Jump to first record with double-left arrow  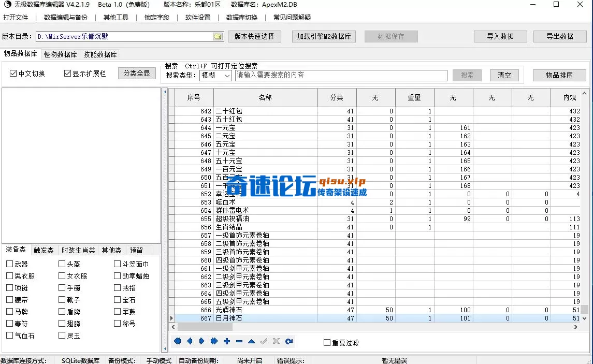(x=177, y=341)
